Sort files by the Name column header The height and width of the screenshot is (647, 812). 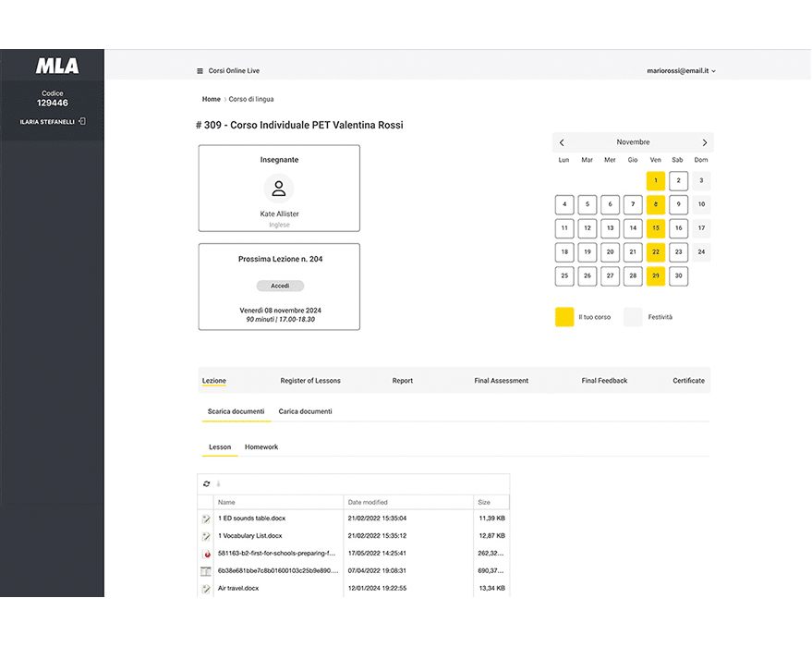click(278, 503)
